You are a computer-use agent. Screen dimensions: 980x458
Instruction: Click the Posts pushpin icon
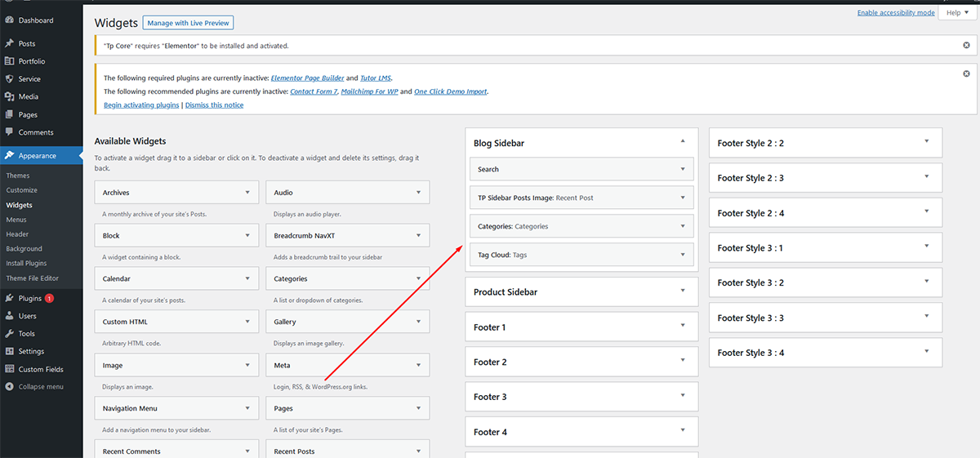9,43
